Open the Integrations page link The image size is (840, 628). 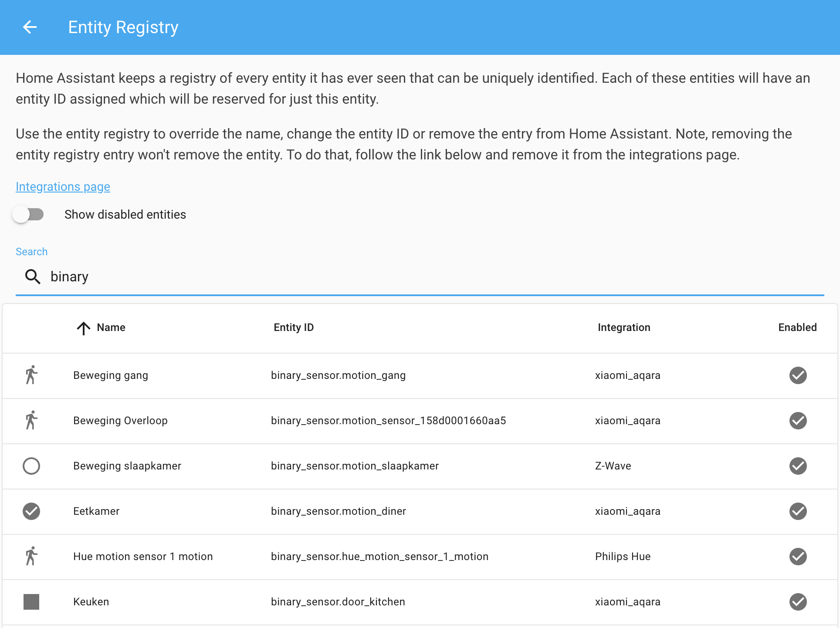coord(63,186)
